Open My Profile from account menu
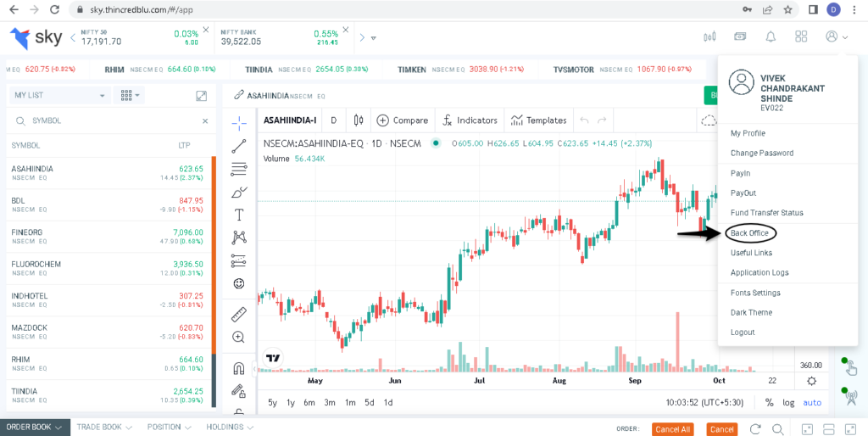 point(748,133)
